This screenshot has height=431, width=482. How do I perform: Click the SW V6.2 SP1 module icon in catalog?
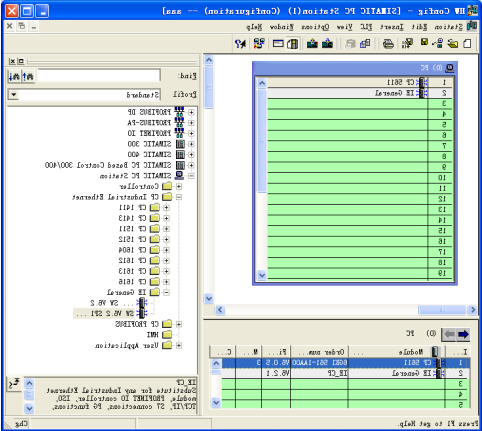(141, 313)
